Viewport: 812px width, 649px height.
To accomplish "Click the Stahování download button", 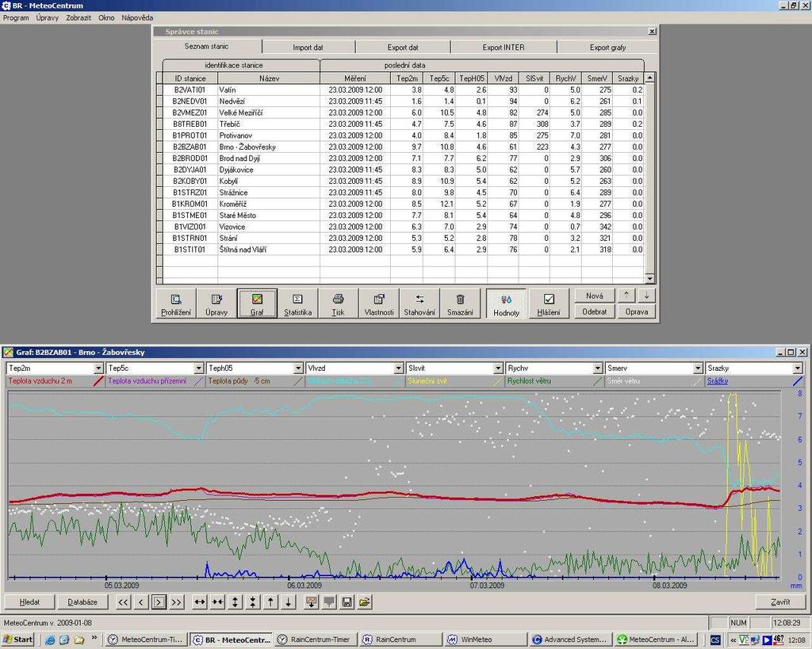I will pos(419,304).
